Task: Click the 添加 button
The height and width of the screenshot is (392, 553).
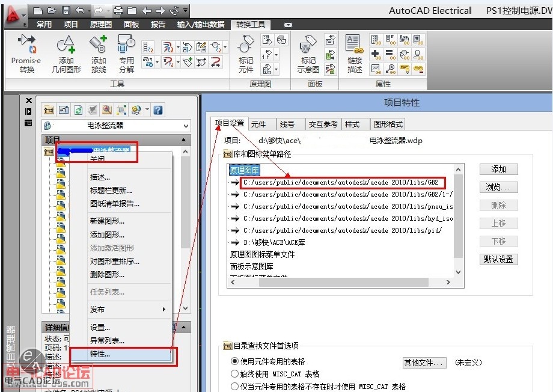Action: pos(498,169)
